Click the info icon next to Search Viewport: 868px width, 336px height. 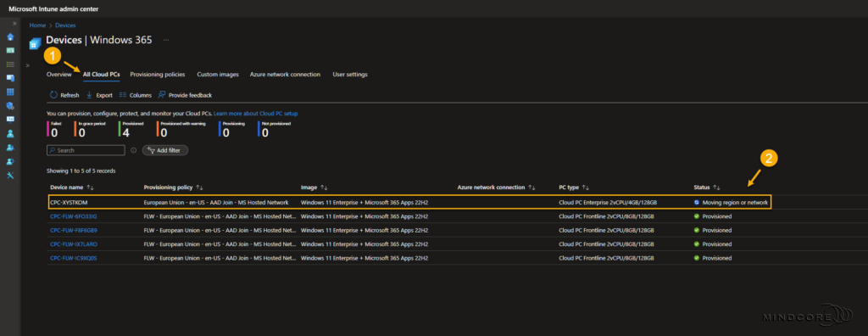point(133,150)
